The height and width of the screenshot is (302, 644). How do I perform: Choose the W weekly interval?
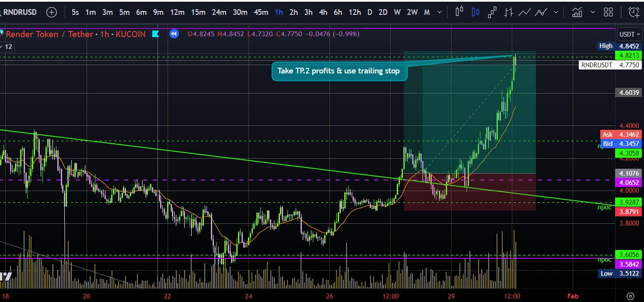(x=397, y=12)
